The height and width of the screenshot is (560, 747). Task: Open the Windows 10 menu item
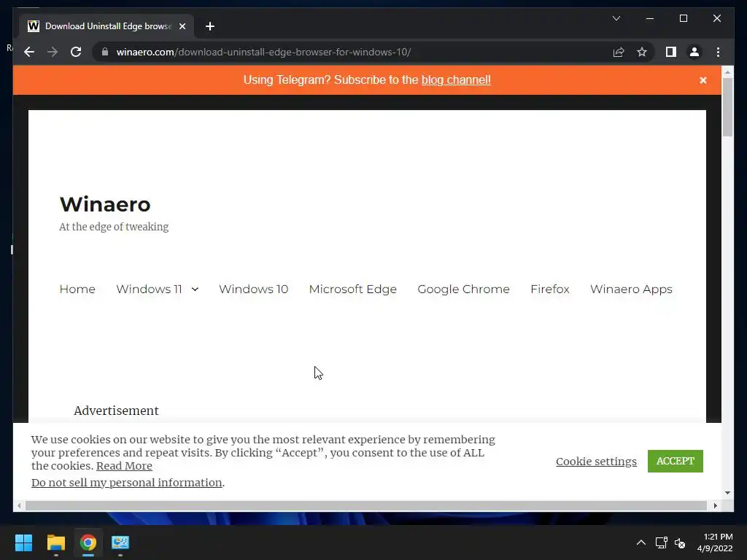tap(253, 289)
